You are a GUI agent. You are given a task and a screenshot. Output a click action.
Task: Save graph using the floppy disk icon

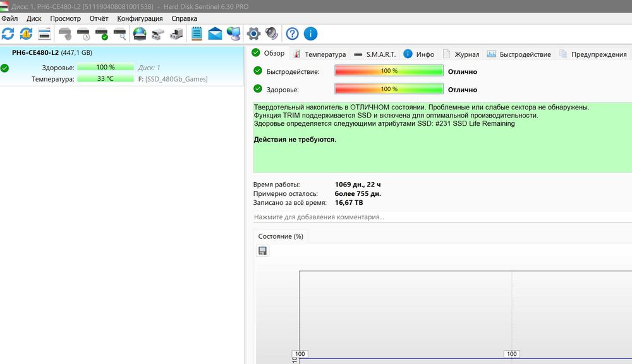click(x=262, y=251)
